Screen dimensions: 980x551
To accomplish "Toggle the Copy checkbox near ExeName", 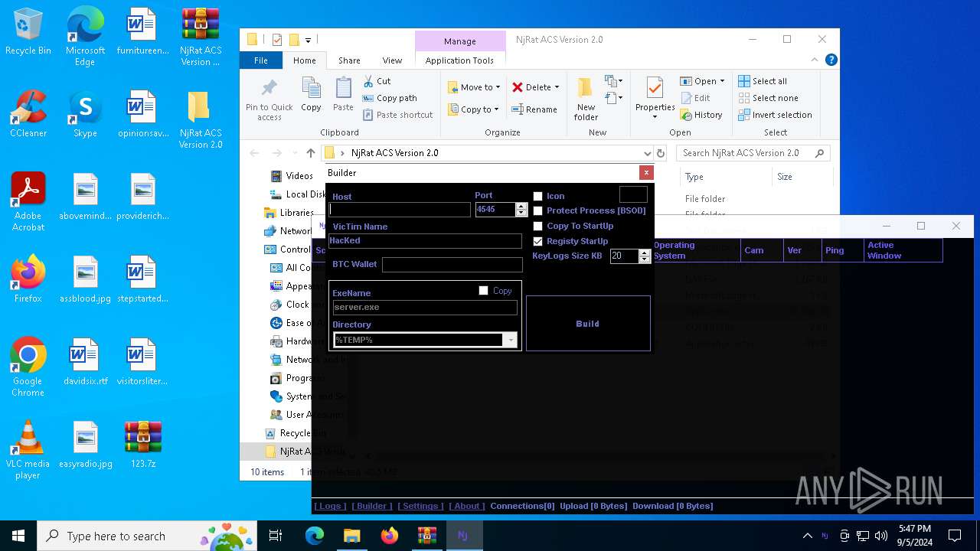I will 483,291.
